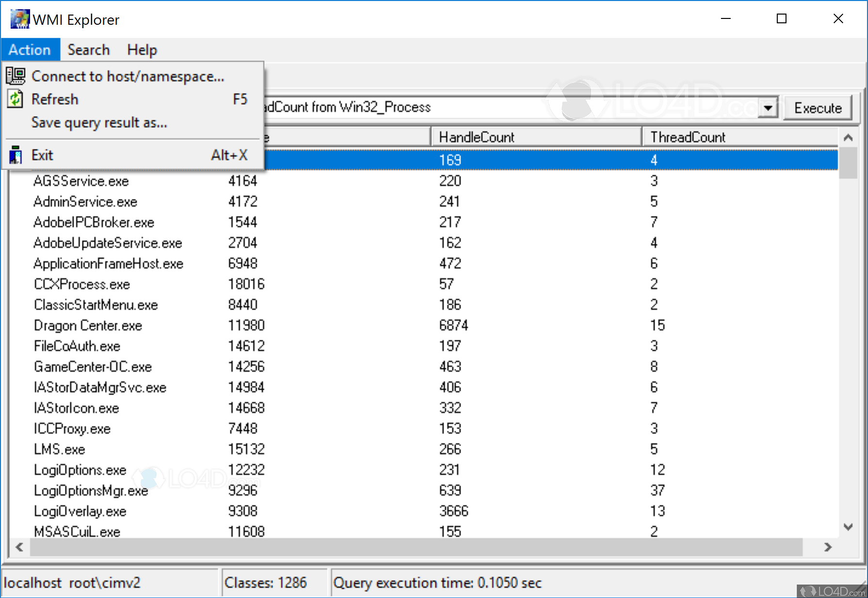Click process ID 11980

246,325
